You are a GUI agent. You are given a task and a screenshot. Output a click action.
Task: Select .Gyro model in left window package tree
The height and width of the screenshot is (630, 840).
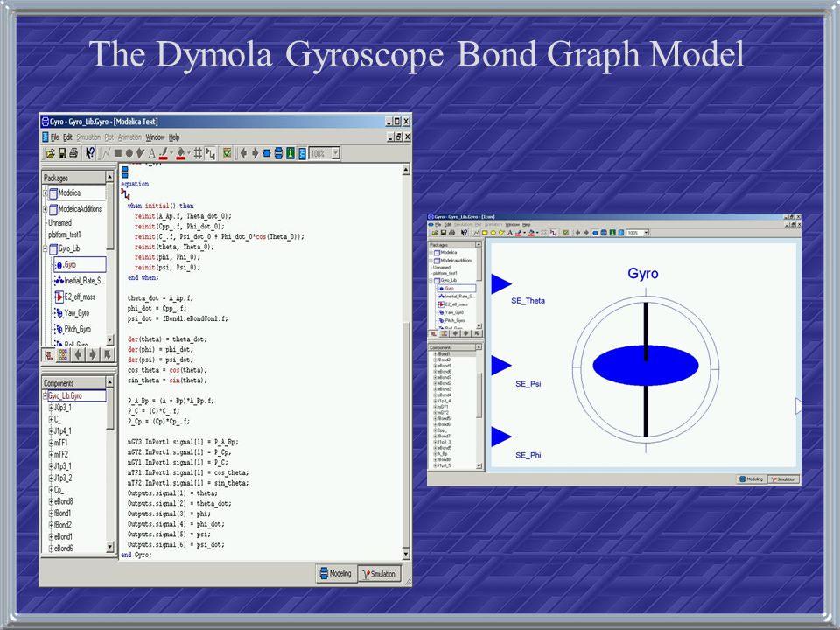point(80,264)
